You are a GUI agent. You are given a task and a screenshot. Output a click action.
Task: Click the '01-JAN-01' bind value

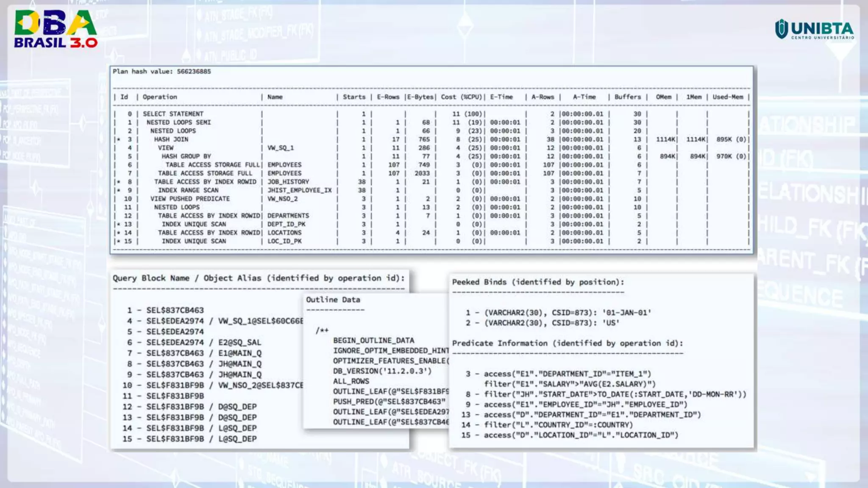click(x=626, y=313)
